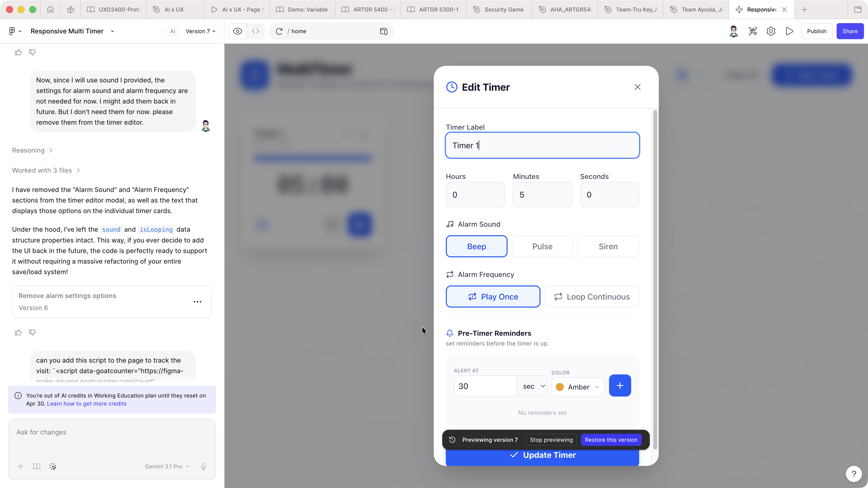Click the add attachment plus in chat box

pyautogui.click(x=21, y=466)
